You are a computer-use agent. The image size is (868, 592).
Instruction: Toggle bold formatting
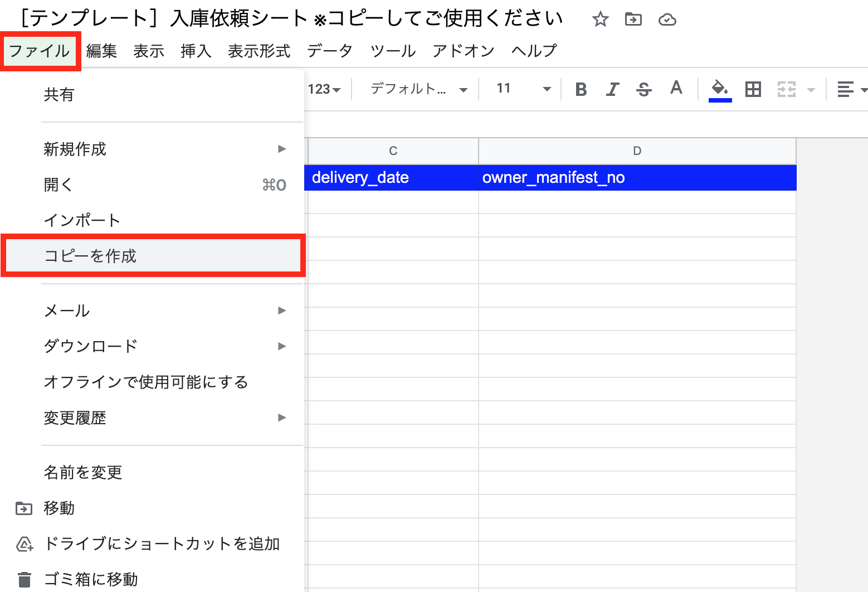pyautogui.click(x=581, y=89)
